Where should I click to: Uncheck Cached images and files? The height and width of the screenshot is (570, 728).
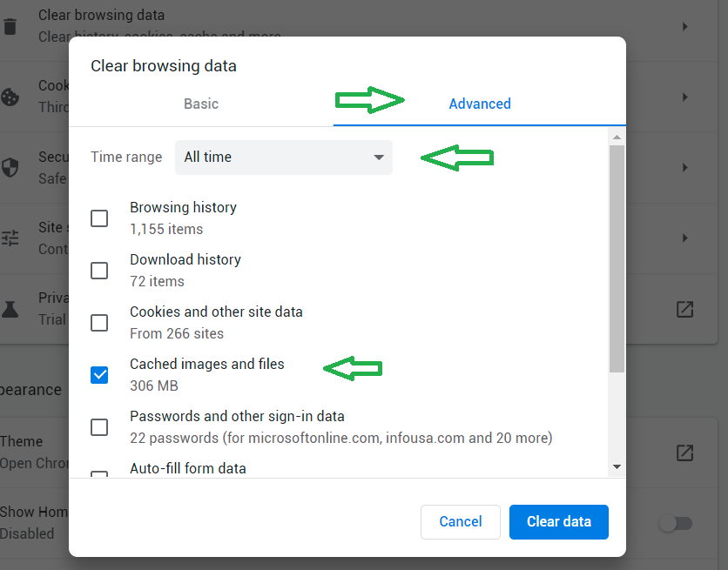pos(99,375)
